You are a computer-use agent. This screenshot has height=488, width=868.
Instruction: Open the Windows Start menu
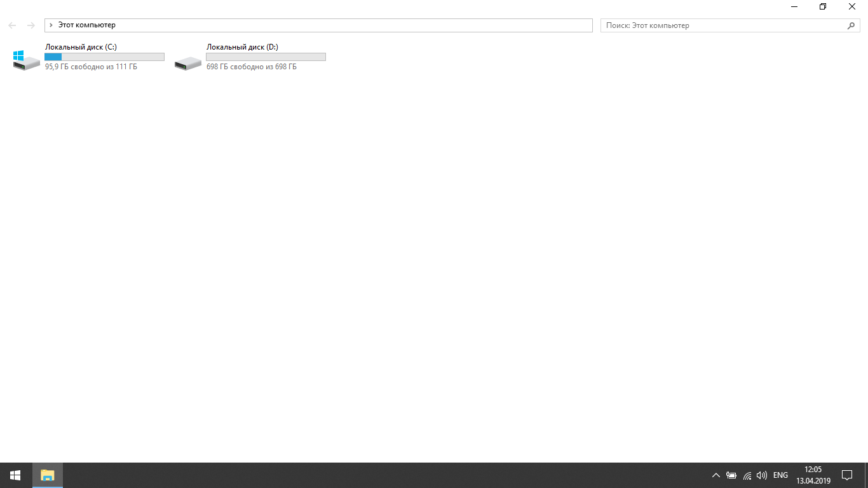pyautogui.click(x=15, y=475)
